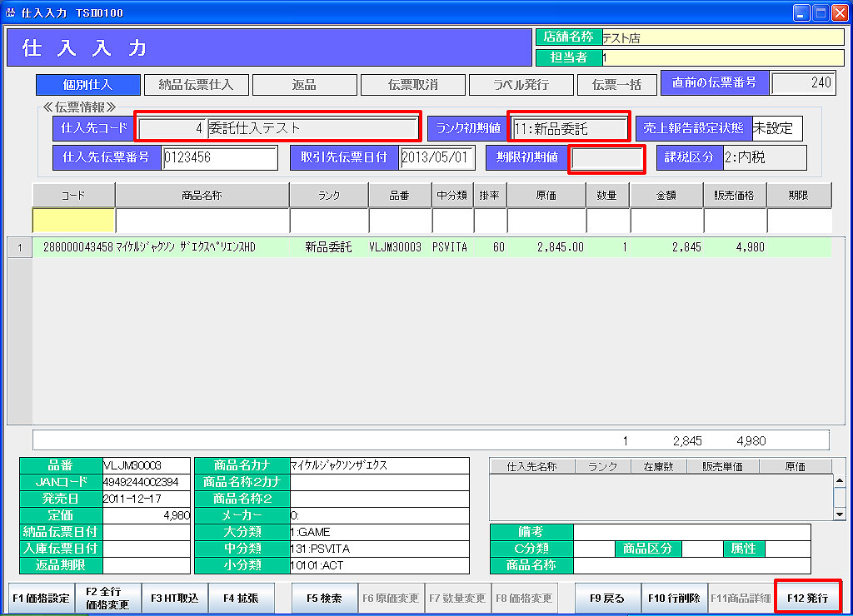The width and height of the screenshot is (853, 616).
Task: Click F2 全行価格変更 button
Action: click(x=108, y=598)
